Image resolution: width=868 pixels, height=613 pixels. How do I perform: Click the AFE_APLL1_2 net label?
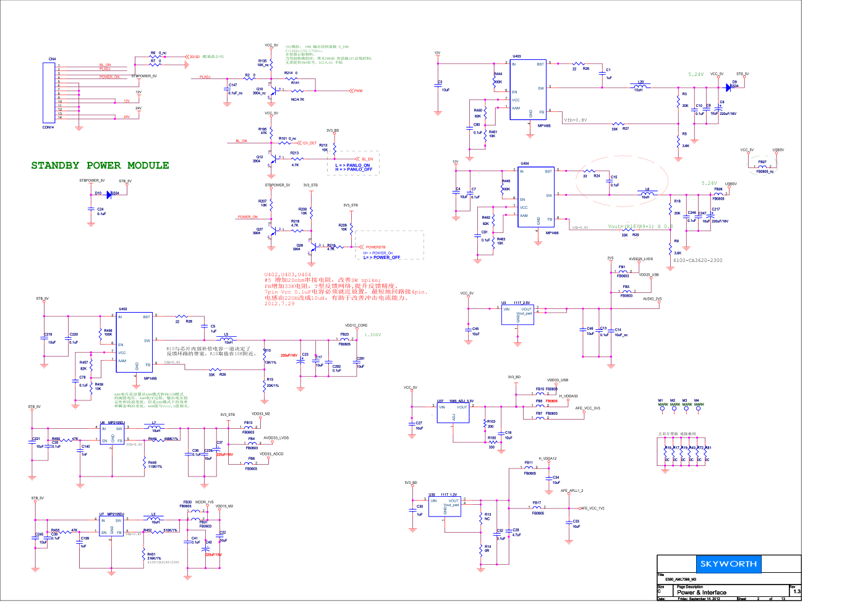point(572,491)
